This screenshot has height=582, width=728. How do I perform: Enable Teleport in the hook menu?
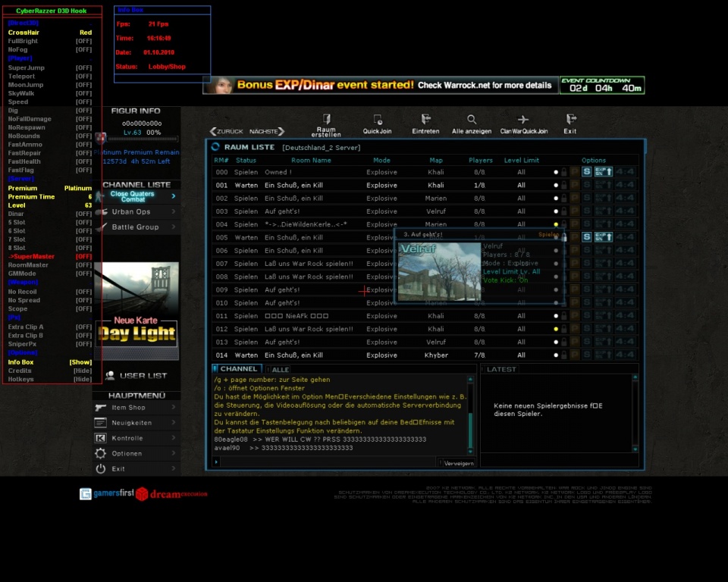pos(50,76)
